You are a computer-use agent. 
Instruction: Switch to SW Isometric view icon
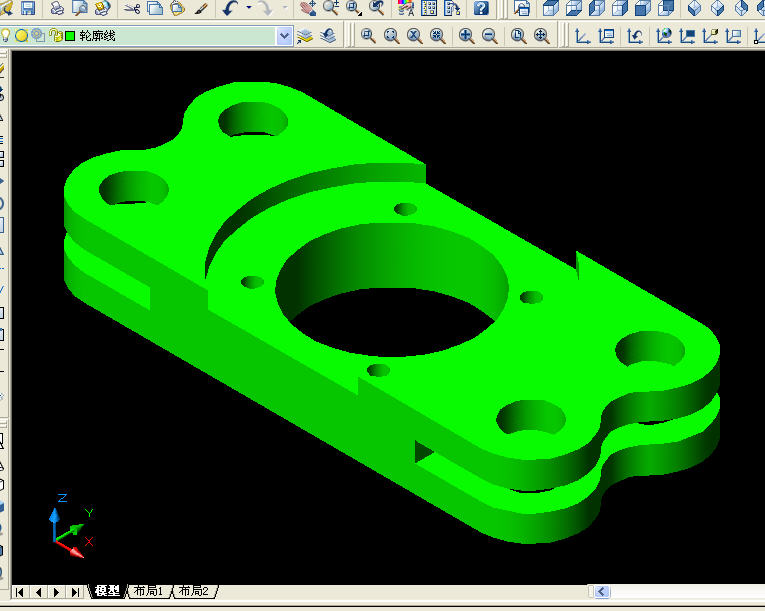click(694, 8)
